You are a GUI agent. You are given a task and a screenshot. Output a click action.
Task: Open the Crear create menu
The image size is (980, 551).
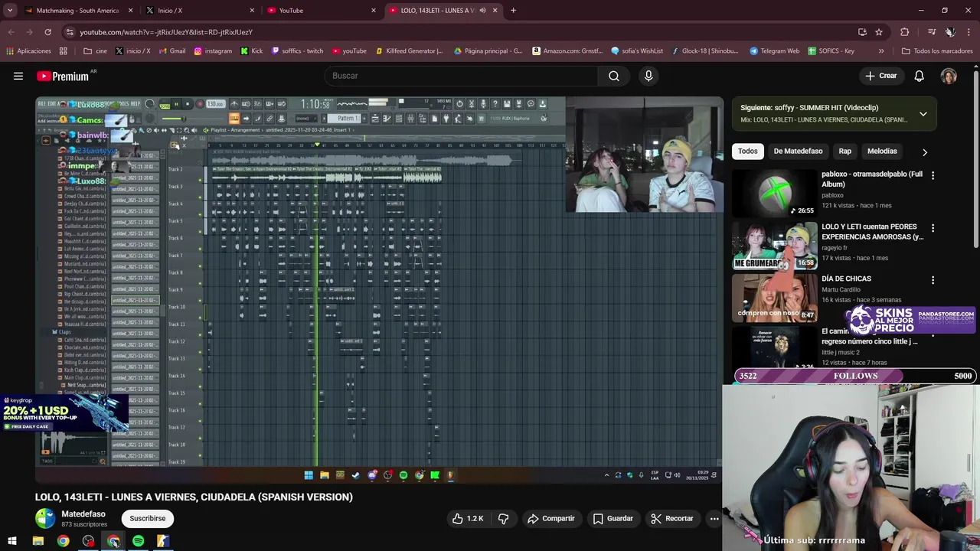(x=880, y=76)
